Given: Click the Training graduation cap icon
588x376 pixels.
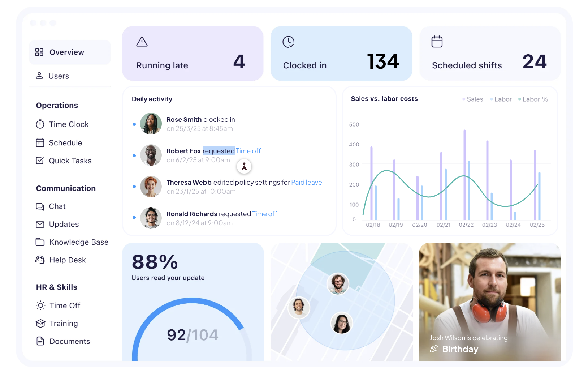Looking at the screenshot, I should coord(40,323).
